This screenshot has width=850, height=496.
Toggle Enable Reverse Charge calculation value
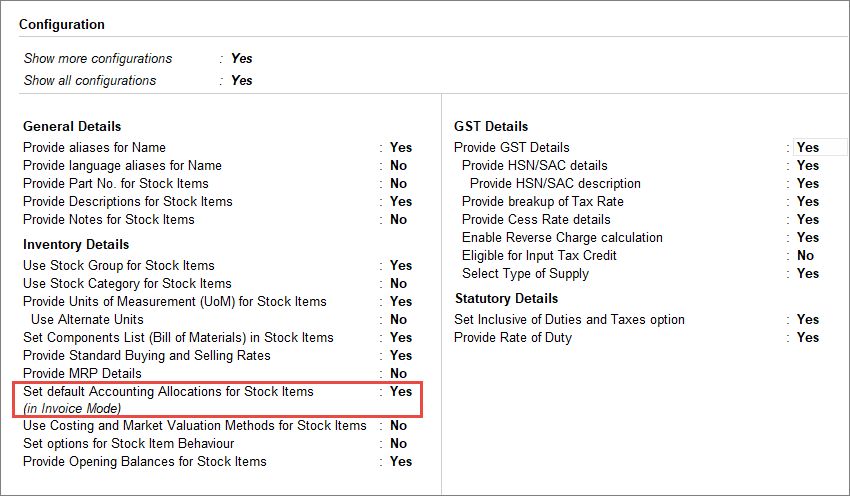(x=808, y=237)
